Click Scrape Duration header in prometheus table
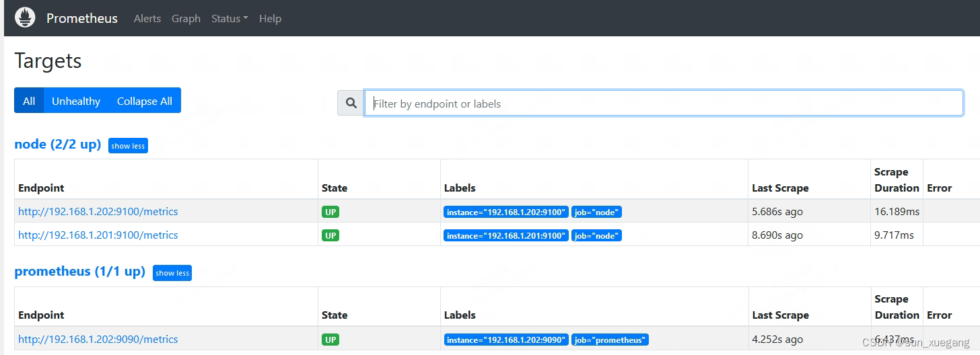 click(897, 307)
